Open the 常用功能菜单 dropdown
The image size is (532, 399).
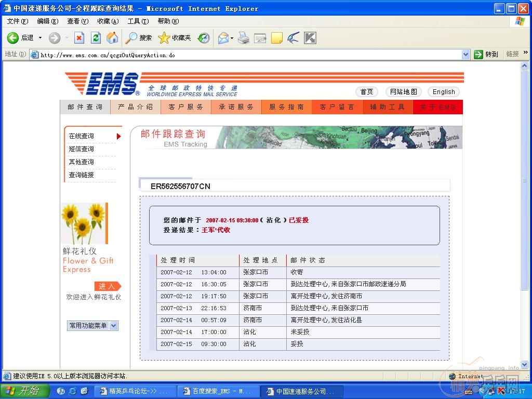click(x=92, y=326)
